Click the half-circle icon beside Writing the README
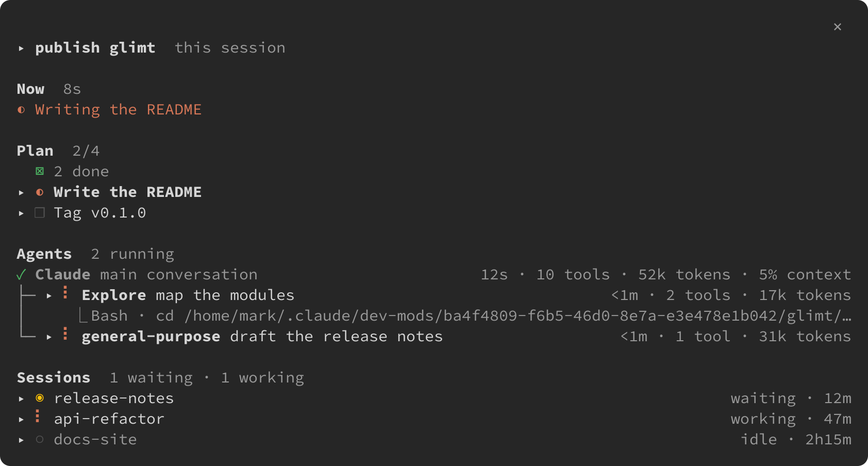The image size is (868, 466). coord(21,110)
